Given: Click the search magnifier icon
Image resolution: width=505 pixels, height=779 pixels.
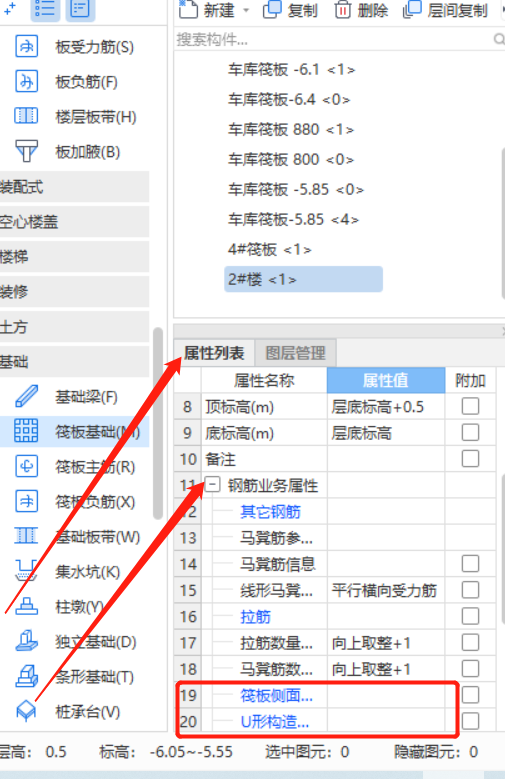Looking at the screenshot, I should click(499, 39).
